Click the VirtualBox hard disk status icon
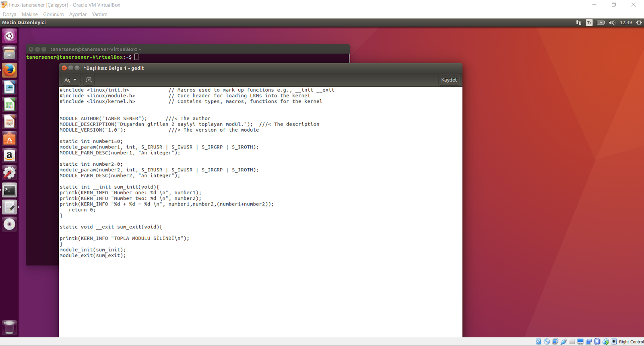 (538, 342)
